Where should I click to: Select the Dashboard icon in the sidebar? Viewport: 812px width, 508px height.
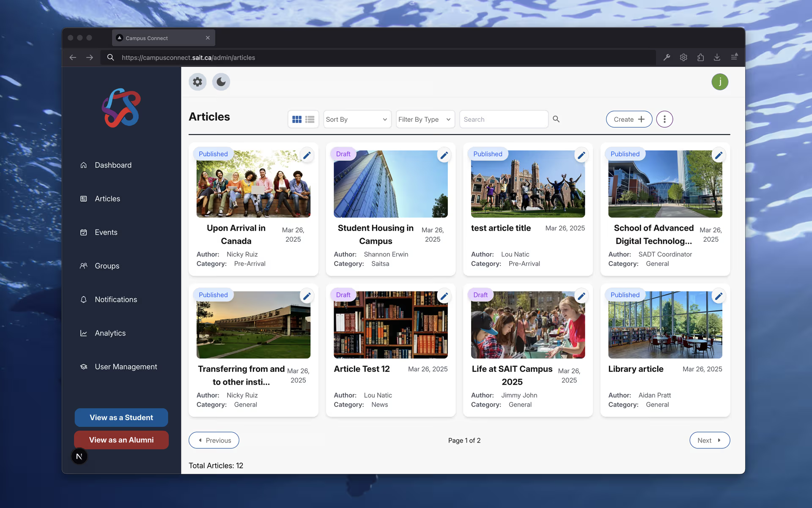112,165
